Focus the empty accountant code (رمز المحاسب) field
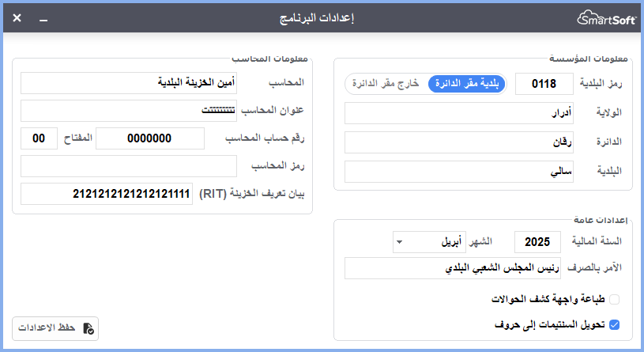Image resolution: width=644 pixels, height=352 pixels. (128, 166)
